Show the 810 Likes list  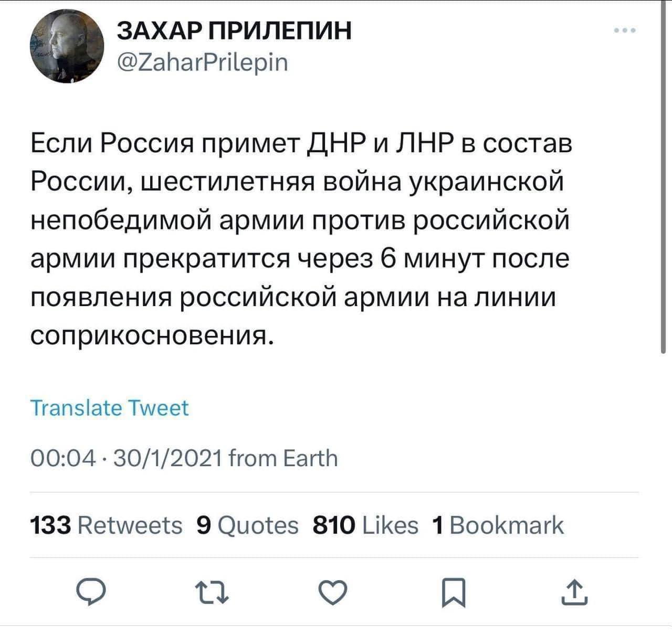(365, 525)
